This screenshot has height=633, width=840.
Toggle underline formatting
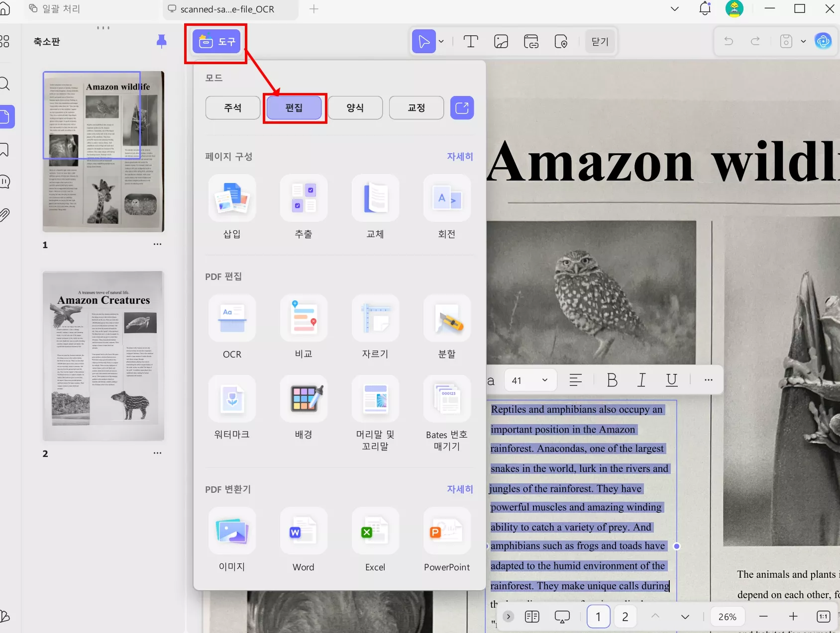click(671, 380)
